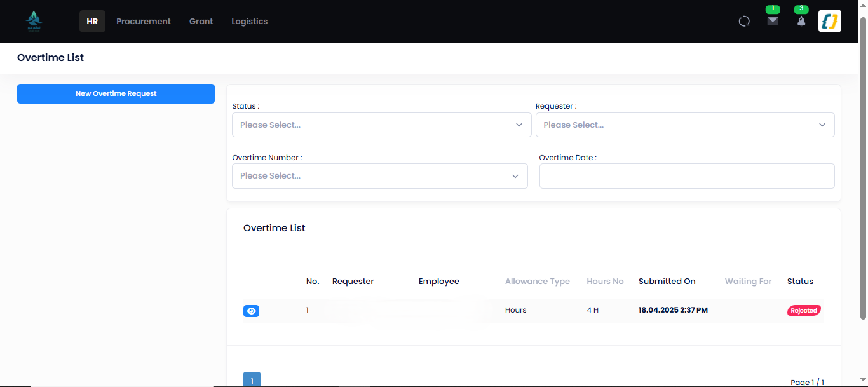The image size is (868, 387).
Task: Sort by the Requester column header
Action: pyautogui.click(x=353, y=281)
